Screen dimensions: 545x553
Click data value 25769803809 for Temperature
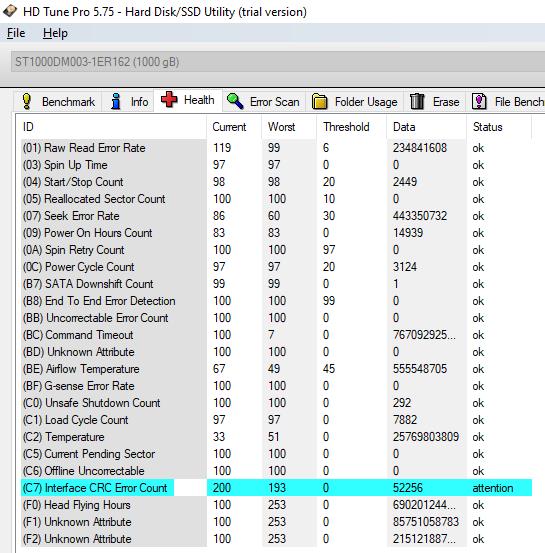[x=426, y=437]
